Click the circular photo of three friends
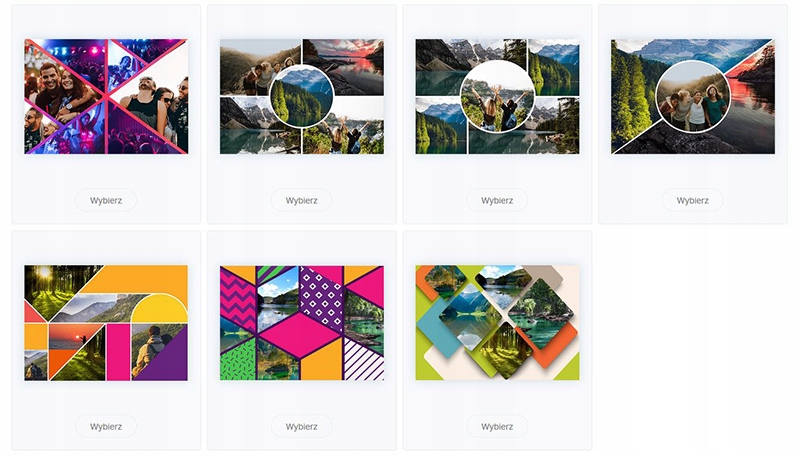Image resolution: width=800 pixels, height=459 pixels. [x=693, y=96]
